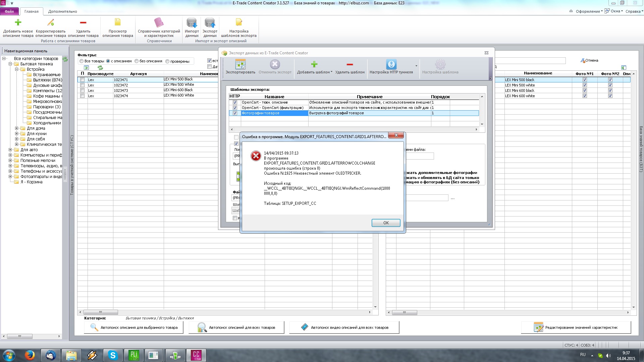Click 'Редактирование значений характеристик' button
Screen dimensions: 644x362
576,327
